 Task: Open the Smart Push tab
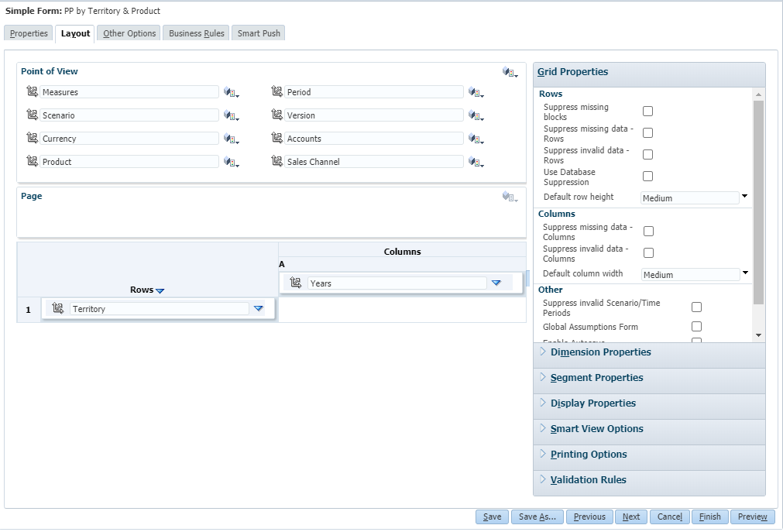point(258,33)
